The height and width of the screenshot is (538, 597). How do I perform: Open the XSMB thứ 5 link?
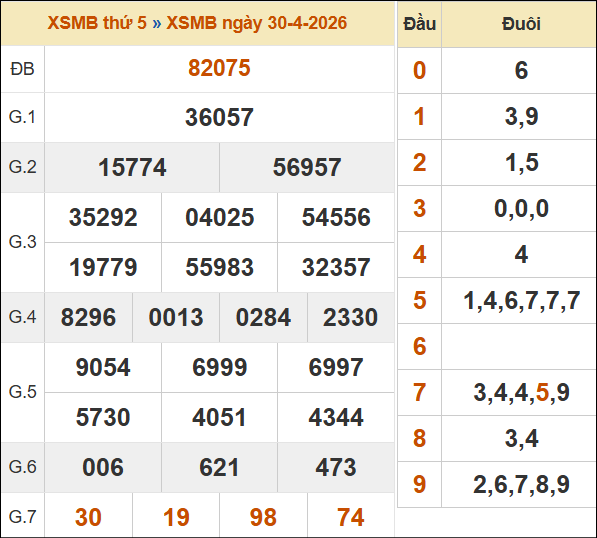coord(97,23)
